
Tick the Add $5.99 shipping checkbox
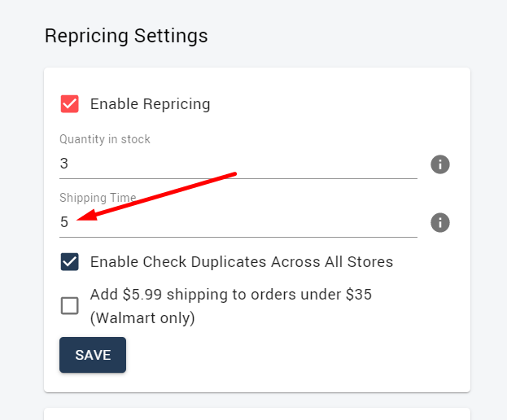(x=69, y=305)
